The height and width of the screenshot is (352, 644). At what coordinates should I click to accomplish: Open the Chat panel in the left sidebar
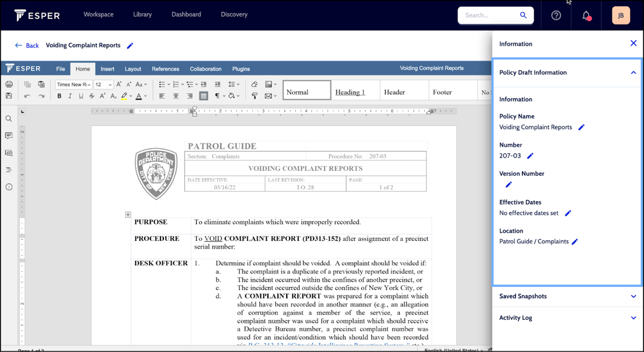pyautogui.click(x=9, y=153)
